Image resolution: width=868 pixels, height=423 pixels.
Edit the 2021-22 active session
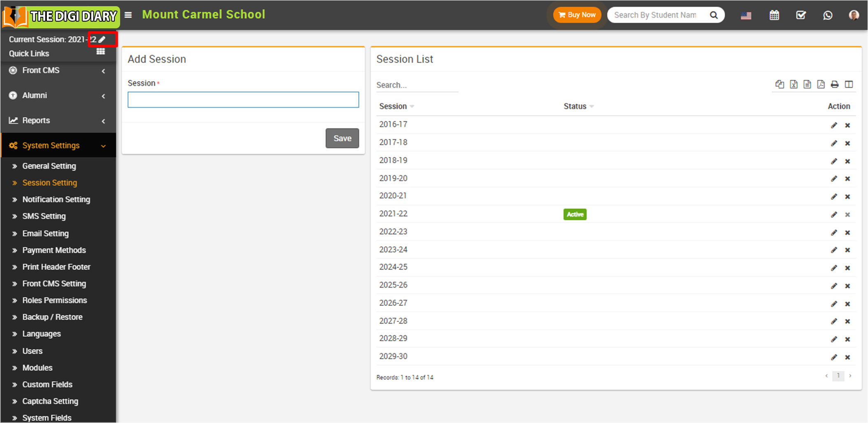(834, 215)
